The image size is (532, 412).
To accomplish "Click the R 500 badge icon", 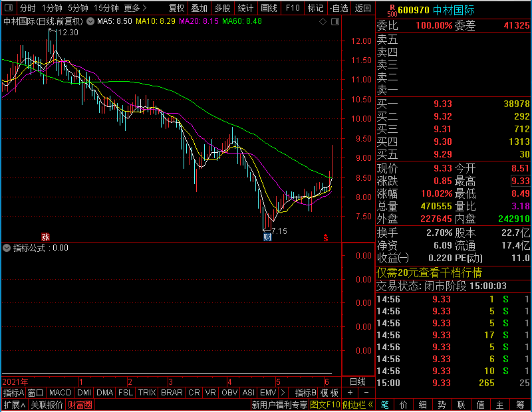I will 392,11.
